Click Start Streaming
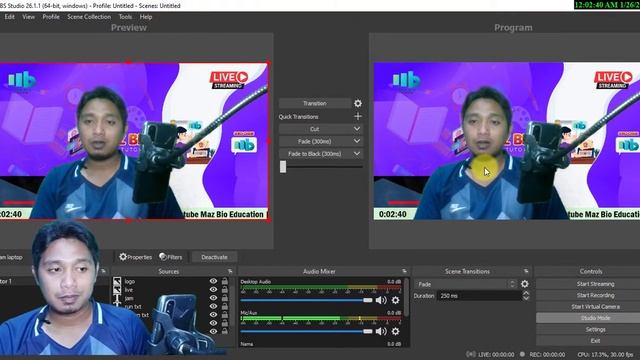The width and height of the screenshot is (640, 360). pyautogui.click(x=595, y=284)
